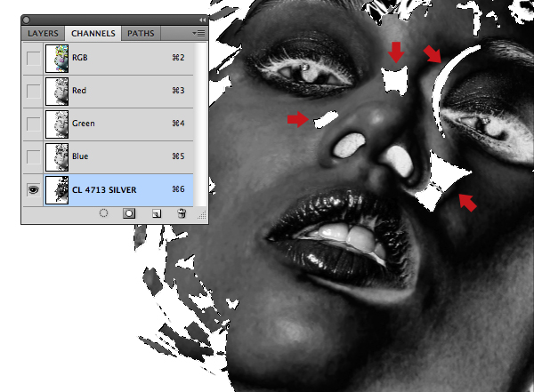Select the RGB channel row label

[x=80, y=58]
